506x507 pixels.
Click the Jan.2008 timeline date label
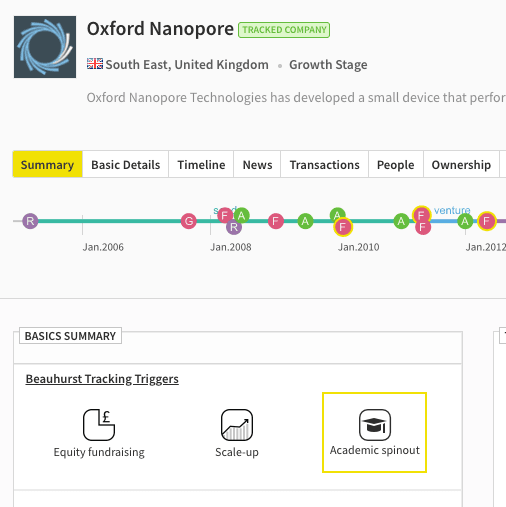coord(231,247)
